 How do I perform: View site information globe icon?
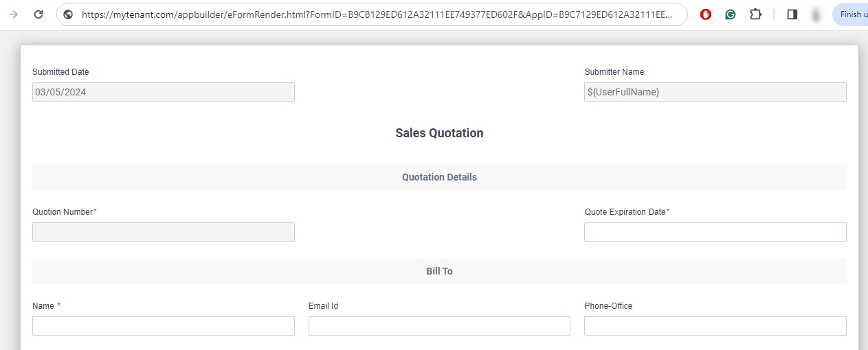(68, 14)
